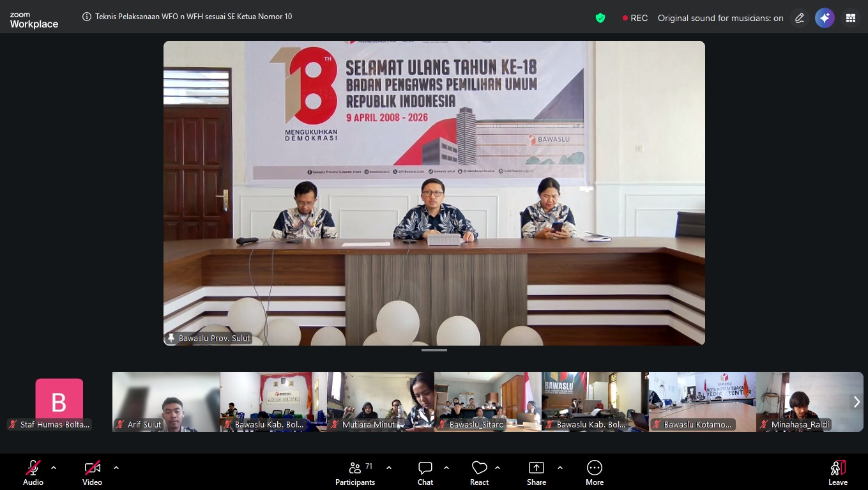868x490 pixels.
Task: Expand video options arrow next to Video
Action: tap(116, 468)
